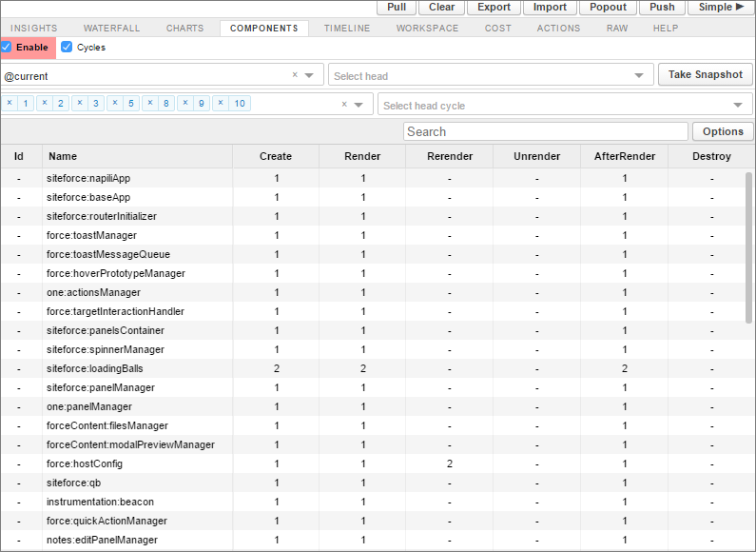Remove cycle tag 1 using its x
This screenshot has width=756, height=552.
click(10, 103)
